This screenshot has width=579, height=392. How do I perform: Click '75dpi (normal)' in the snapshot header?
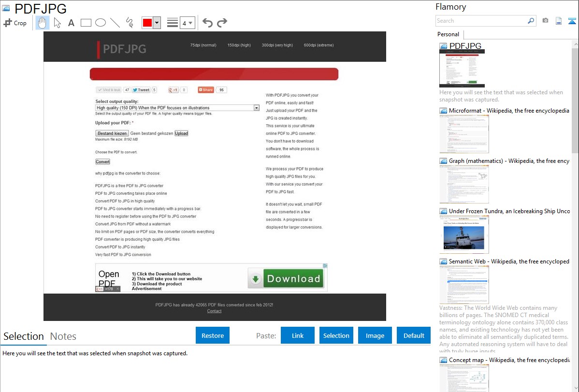point(203,45)
